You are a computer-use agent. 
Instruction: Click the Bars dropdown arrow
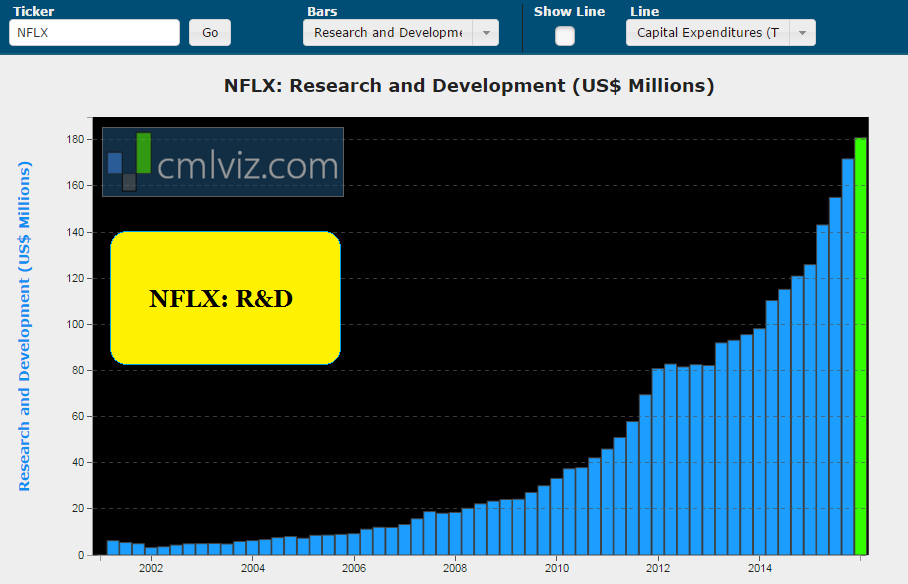pyautogui.click(x=486, y=32)
